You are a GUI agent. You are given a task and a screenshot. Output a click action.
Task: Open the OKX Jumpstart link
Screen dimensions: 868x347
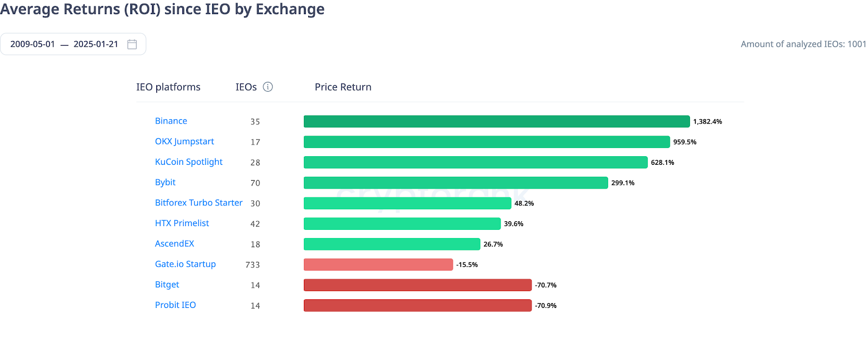(184, 142)
